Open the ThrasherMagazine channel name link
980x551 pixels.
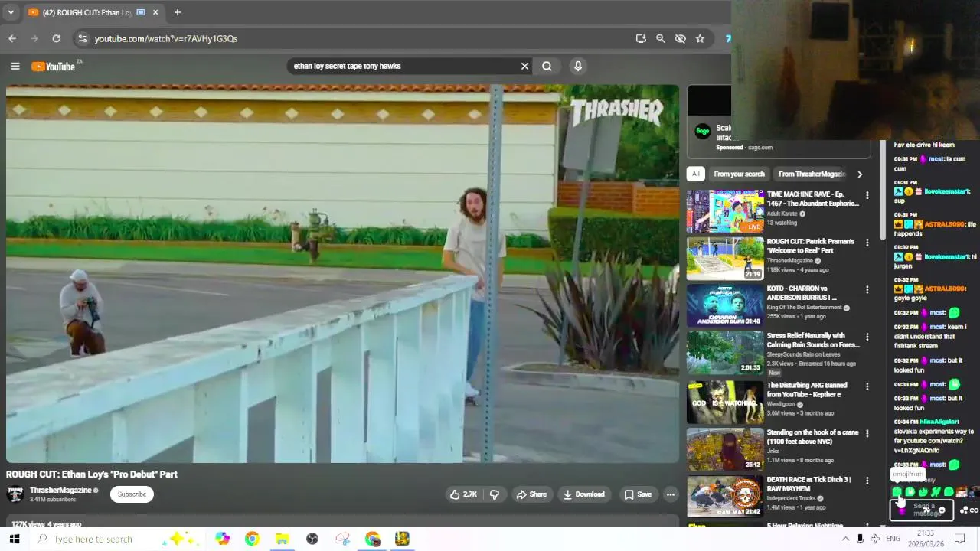click(60, 490)
